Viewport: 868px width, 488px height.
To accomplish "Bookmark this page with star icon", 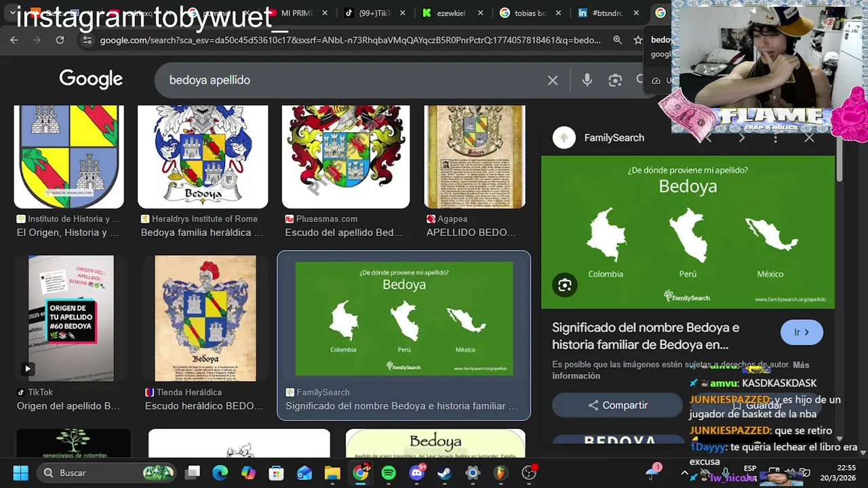I will [637, 40].
